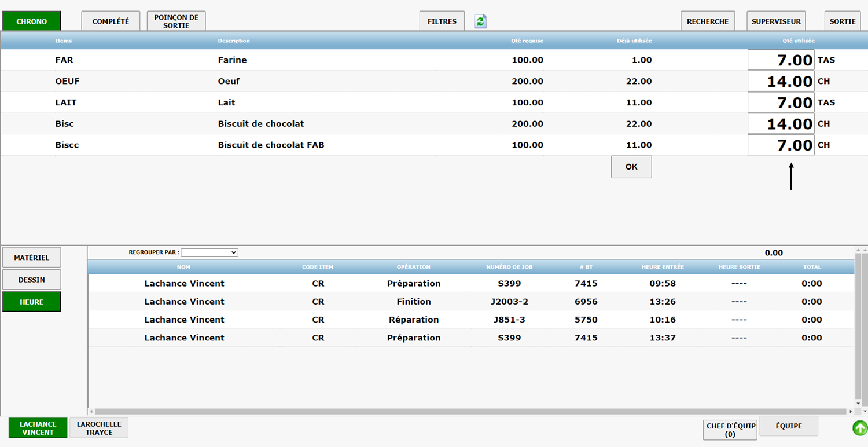Edit the Oeuf quantity used field
This screenshot has width=868, height=447.
(x=781, y=81)
